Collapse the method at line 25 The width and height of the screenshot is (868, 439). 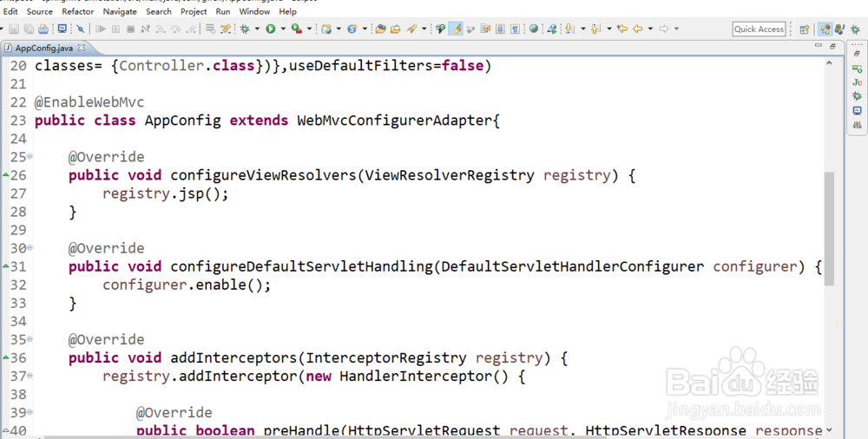click(30, 157)
